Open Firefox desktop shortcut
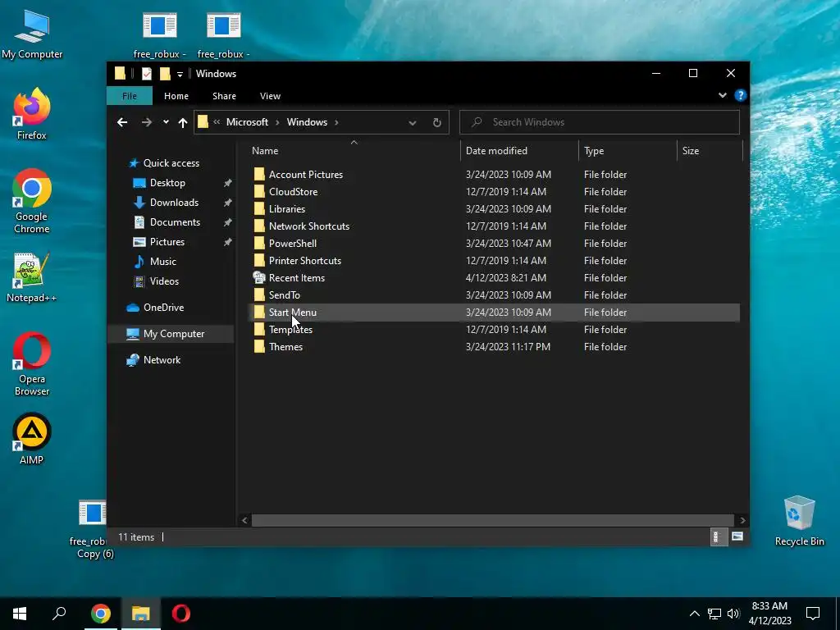This screenshot has height=630, width=840. 32,114
